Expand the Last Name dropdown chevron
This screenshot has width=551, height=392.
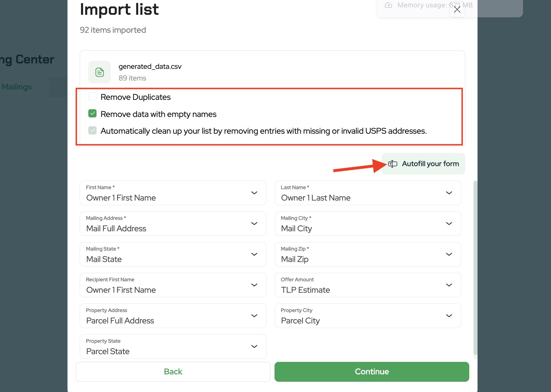point(449,193)
